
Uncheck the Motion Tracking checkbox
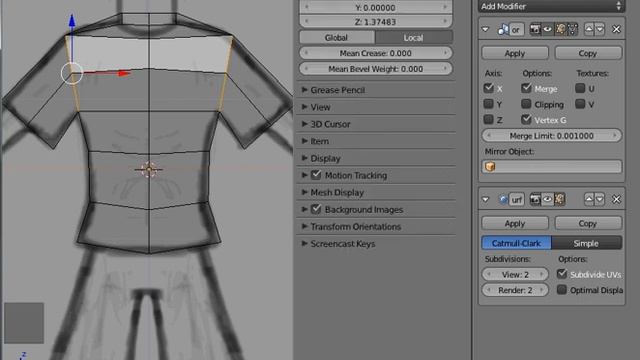[x=316, y=175]
